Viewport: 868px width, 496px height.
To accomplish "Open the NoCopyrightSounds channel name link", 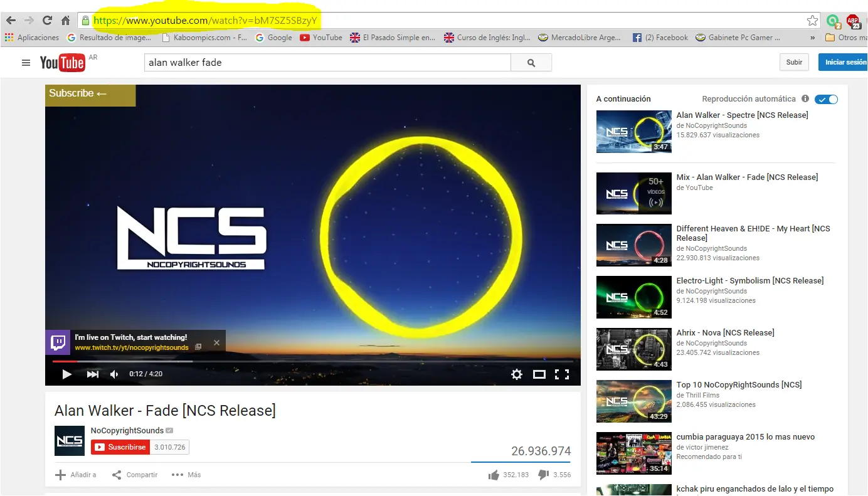I will coord(127,431).
